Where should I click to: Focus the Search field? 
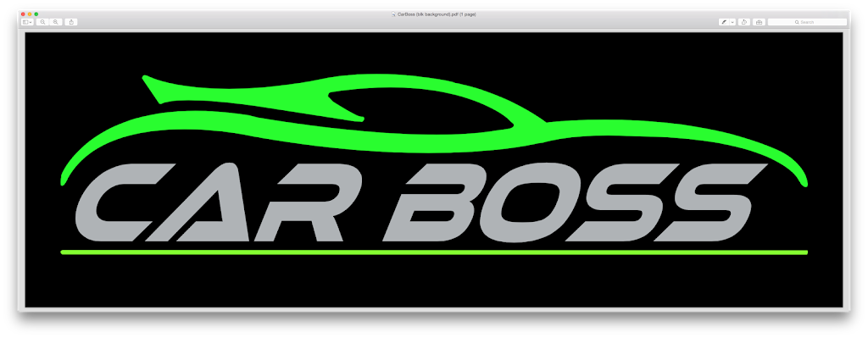click(807, 22)
